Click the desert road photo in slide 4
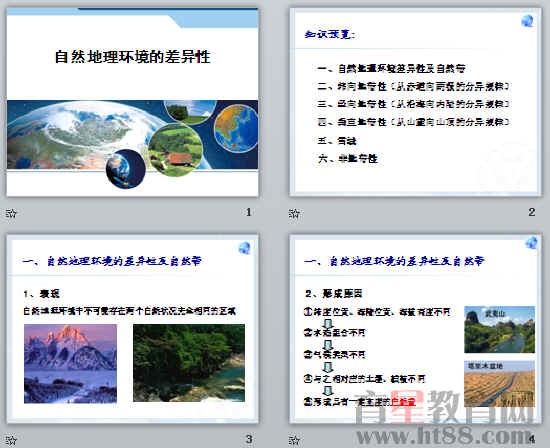This screenshot has width=550, height=448. tap(499, 383)
